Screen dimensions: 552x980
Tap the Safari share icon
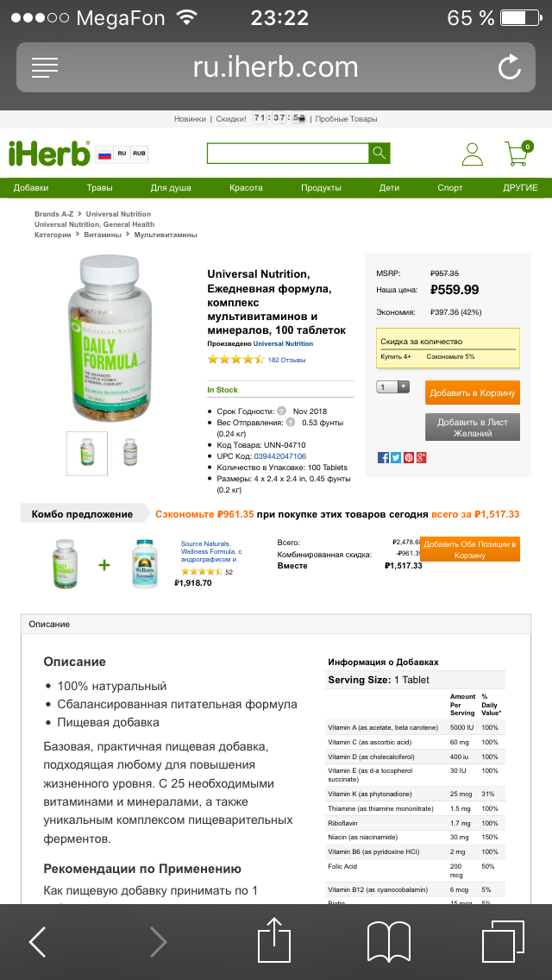point(274,942)
